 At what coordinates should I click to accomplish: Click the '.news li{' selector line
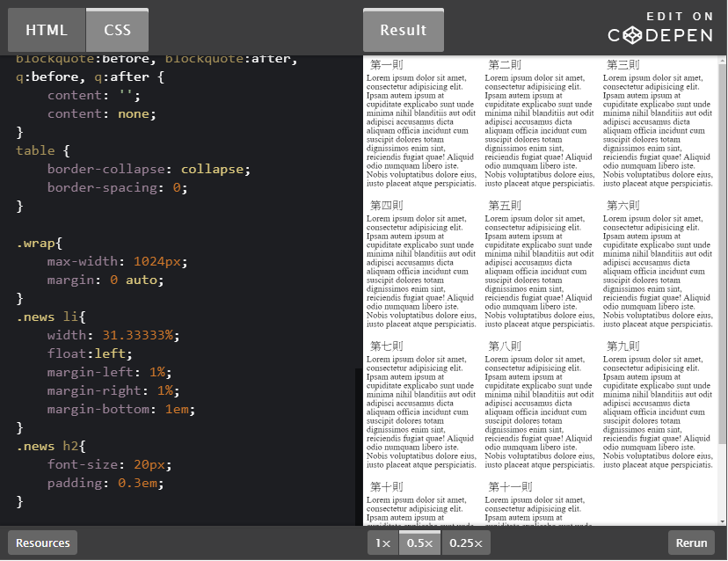click(x=51, y=317)
